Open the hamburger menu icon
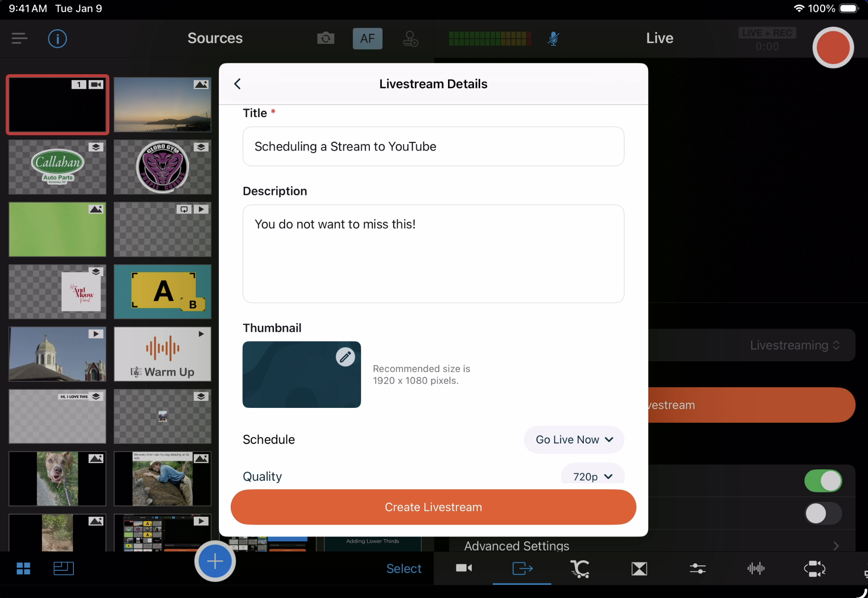 [x=19, y=39]
